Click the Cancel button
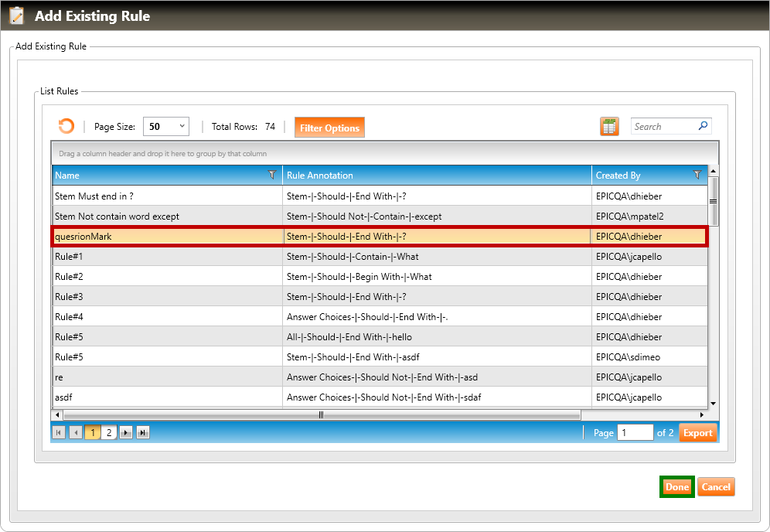 coord(716,487)
